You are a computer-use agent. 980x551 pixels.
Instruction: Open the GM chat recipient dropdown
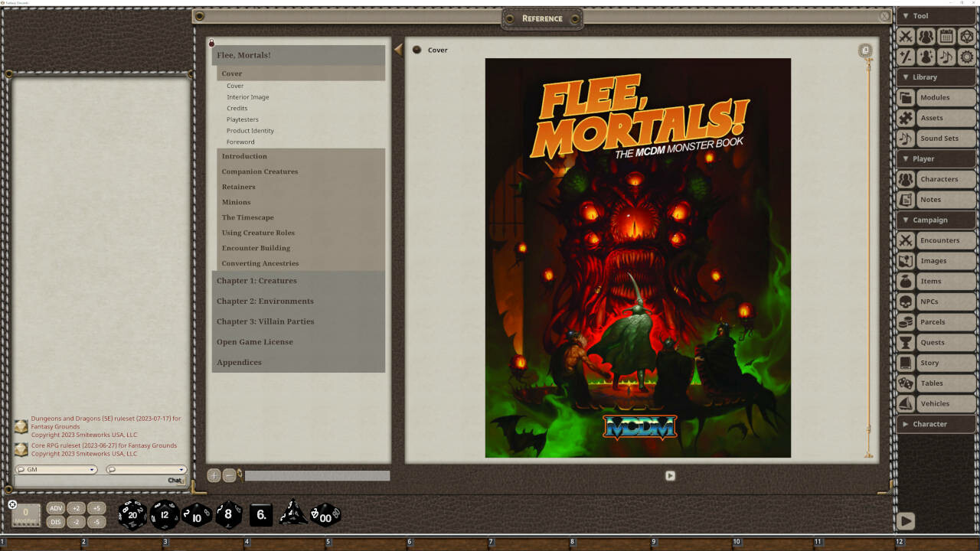[x=55, y=469]
